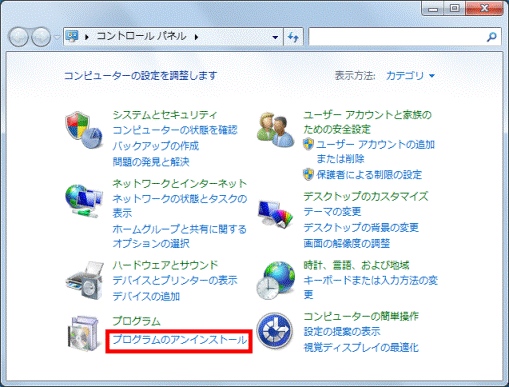Viewport: 509px width, 387px height.
Task: Open the Programs disc box icon
Action: 84,333
